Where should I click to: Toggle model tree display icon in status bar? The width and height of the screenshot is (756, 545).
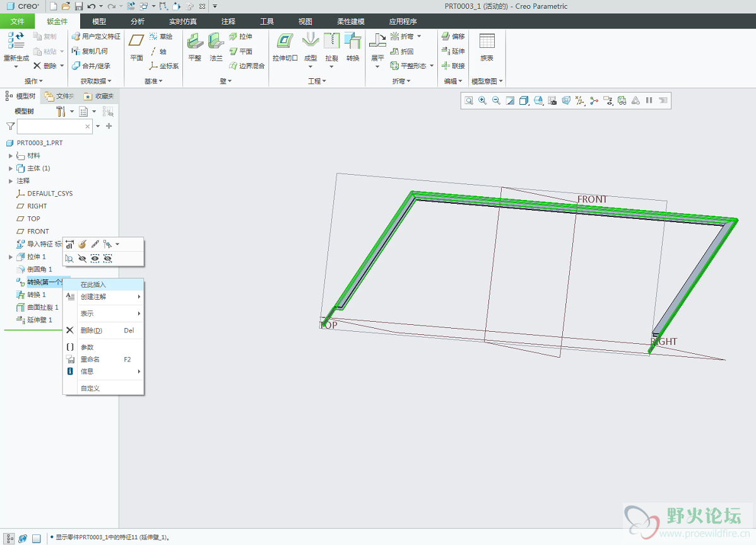tap(9, 538)
